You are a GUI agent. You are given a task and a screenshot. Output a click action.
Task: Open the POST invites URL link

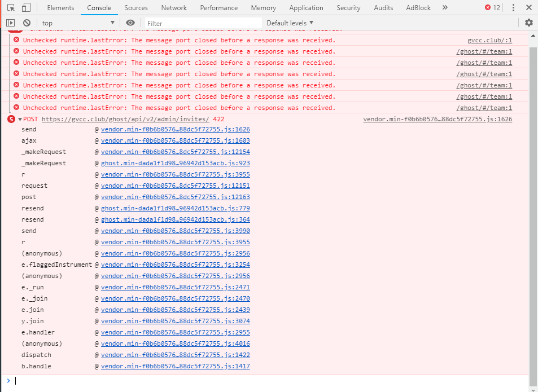(x=125, y=119)
